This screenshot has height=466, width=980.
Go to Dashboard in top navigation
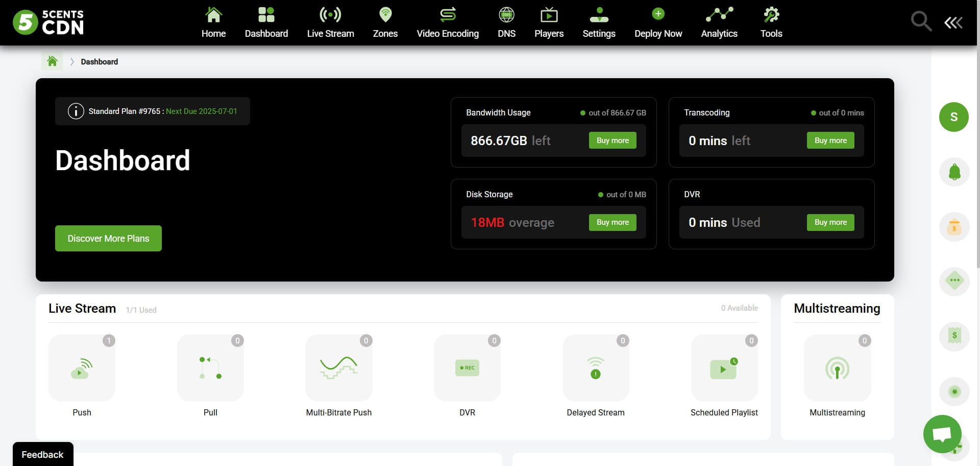266,23
